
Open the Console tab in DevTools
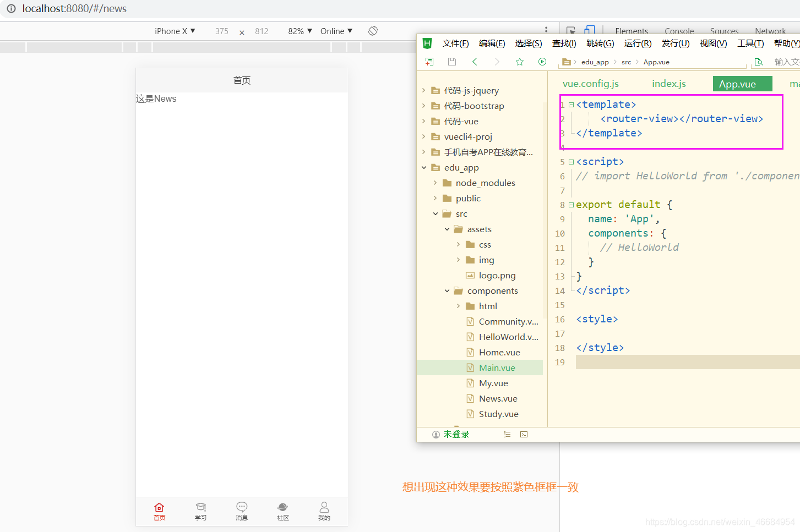pyautogui.click(x=679, y=31)
